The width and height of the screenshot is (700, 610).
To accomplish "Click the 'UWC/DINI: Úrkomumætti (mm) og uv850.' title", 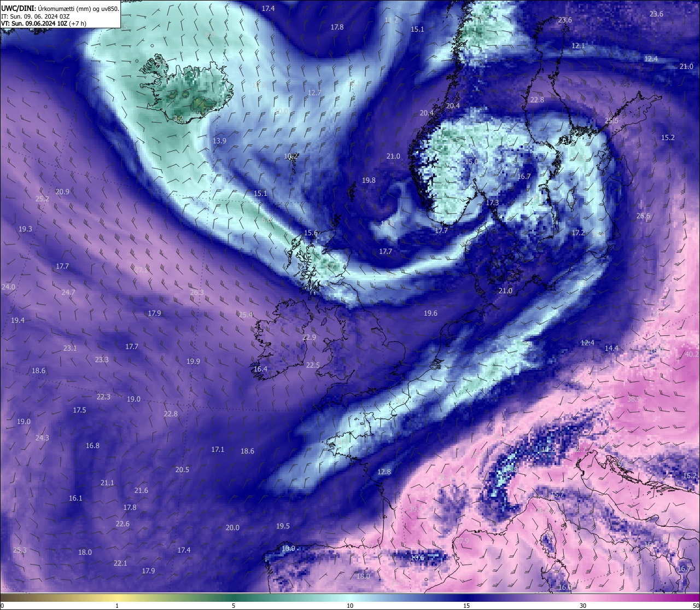I will tap(60, 8).
